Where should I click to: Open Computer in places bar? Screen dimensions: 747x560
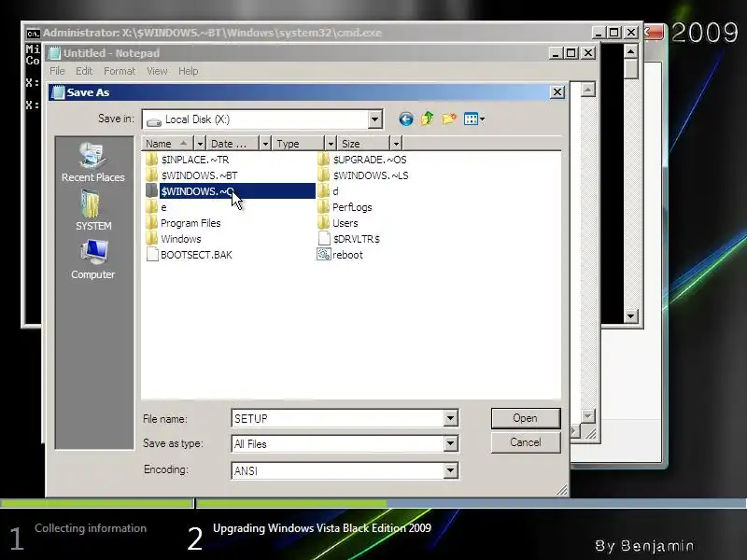pos(92,259)
